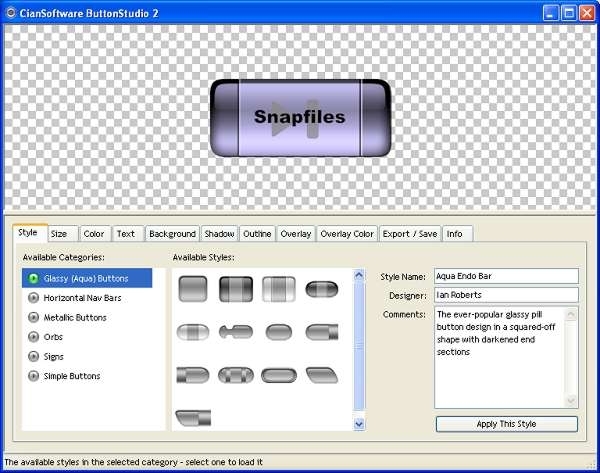Maximize the ButtonStudio window
Screen dimensions: 600x473
coord(569,13)
